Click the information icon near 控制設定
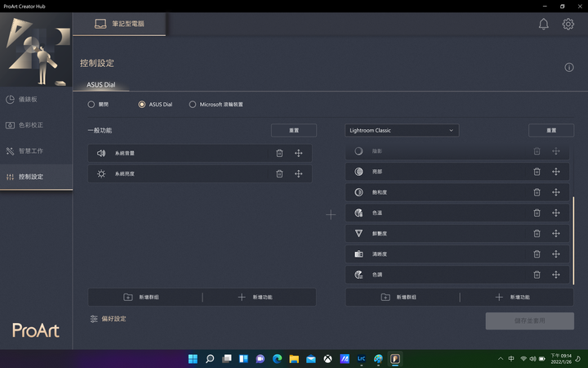Image resolution: width=588 pixels, height=368 pixels. pyautogui.click(x=569, y=67)
